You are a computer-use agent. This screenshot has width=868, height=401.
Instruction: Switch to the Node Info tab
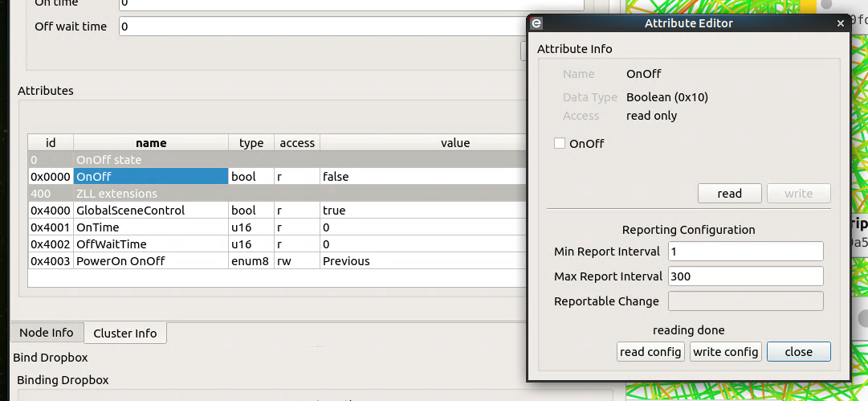(47, 333)
